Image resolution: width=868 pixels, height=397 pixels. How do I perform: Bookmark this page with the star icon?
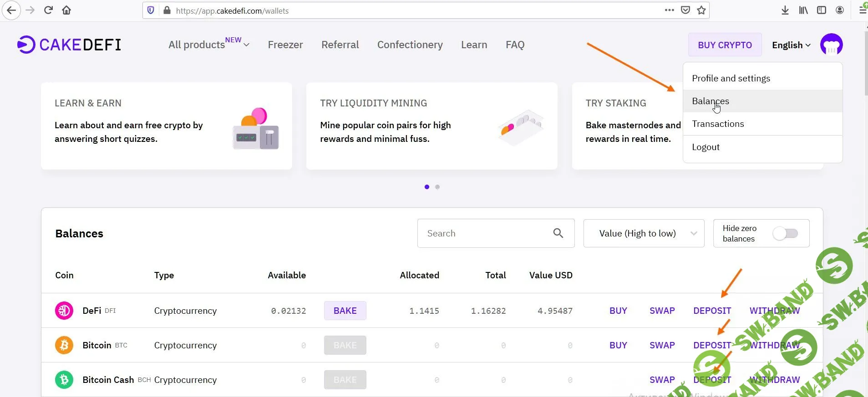(x=701, y=10)
